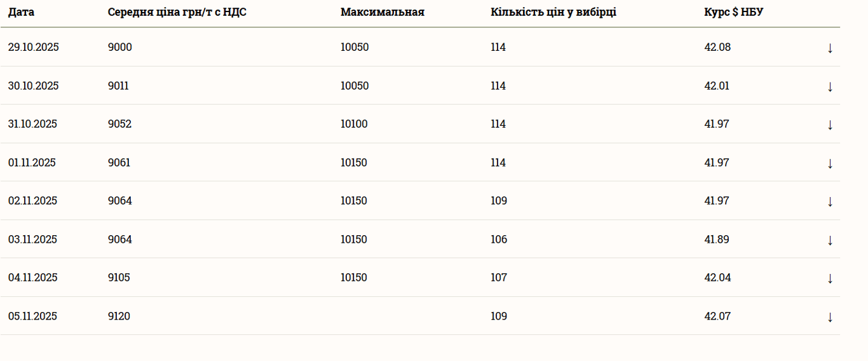Click the average price 9105 cell
Viewport: 868px width, 361px height.
pos(119,278)
